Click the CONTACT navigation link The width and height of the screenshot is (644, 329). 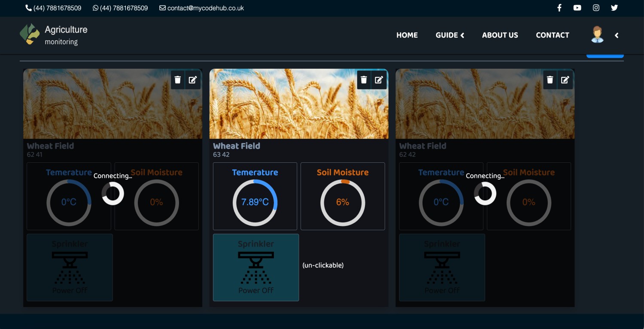coord(552,35)
